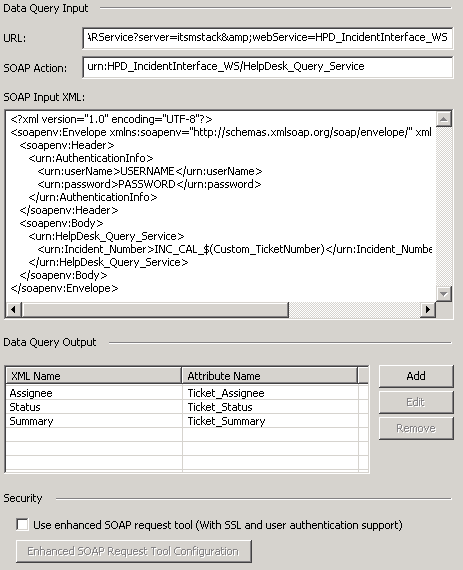Click the urn:userName USERNAME line
This screenshot has width=463, height=570.
point(150,171)
